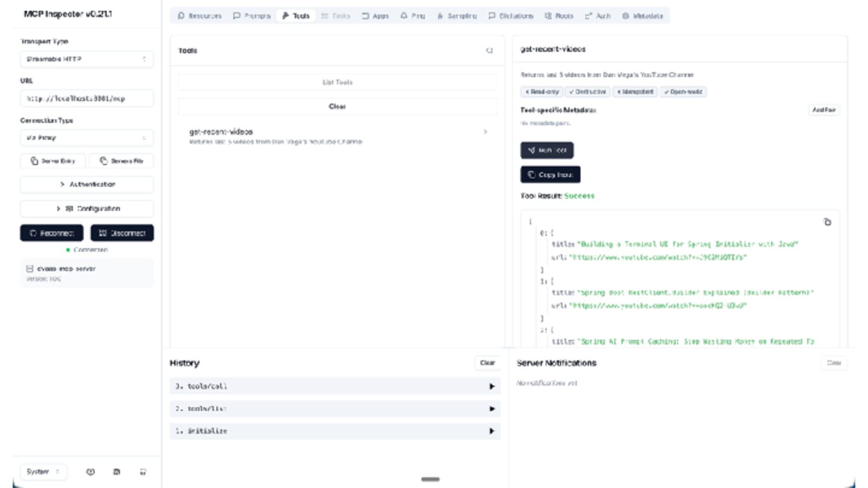The width and height of the screenshot is (868, 488).
Task: Click the Disconnect button
Action: click(122, 233)
